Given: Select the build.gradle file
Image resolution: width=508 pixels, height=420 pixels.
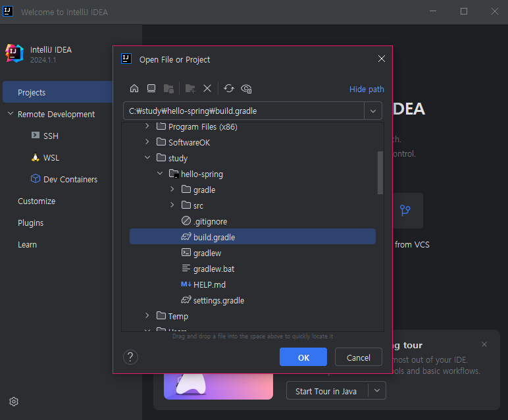Looking at the screenshot, I should click(253, 237).
